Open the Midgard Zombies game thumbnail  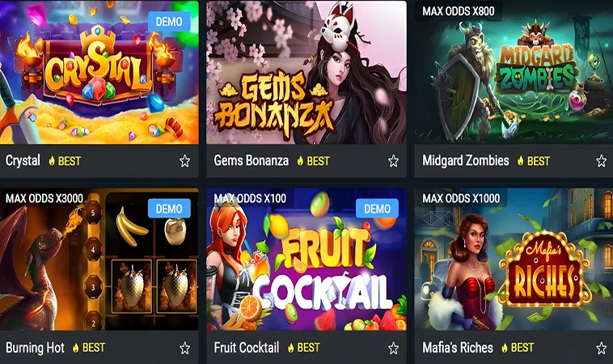pos(514,72)
